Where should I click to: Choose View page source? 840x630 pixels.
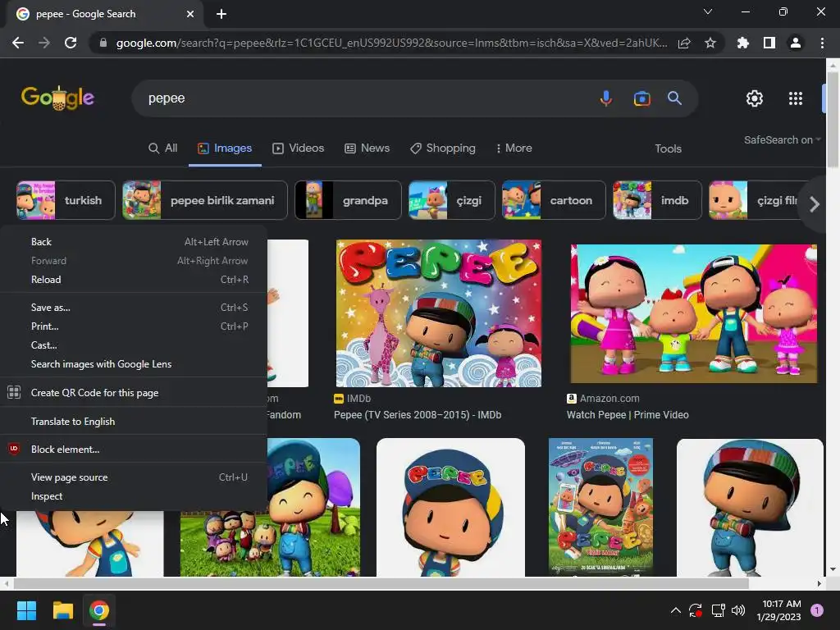pyautogui.click(x=134, y=477)
